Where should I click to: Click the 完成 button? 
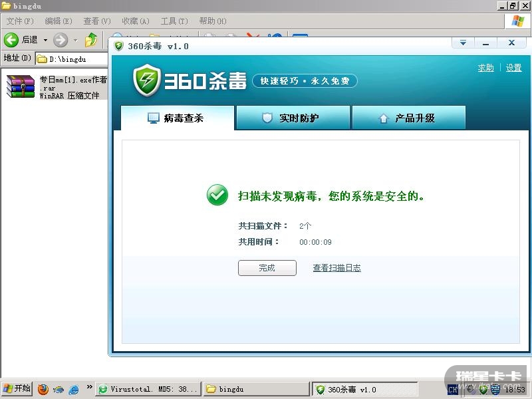click(x=267, y=268)
